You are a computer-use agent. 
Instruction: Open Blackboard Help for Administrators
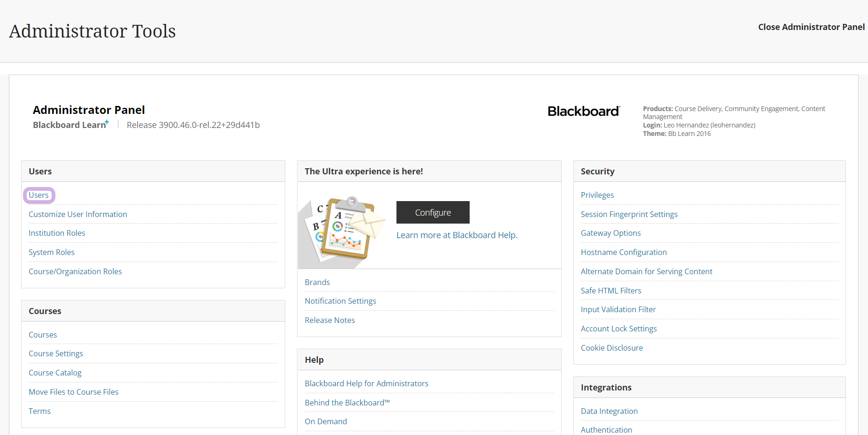(366, 383)
